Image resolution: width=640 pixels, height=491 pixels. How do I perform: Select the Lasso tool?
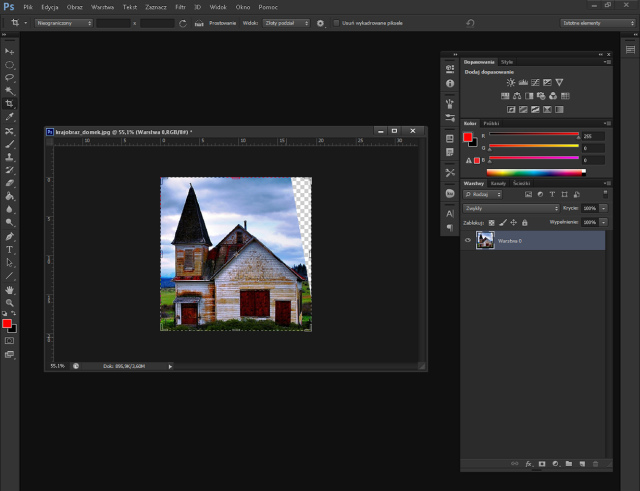pyautogui.click(x=9, y=78)
